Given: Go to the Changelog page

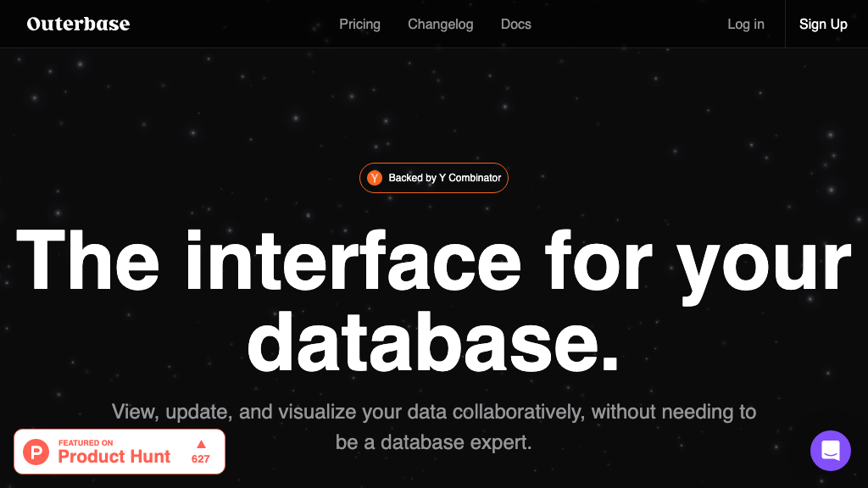Looking at the screenshot, I should (x=440, y=24).
